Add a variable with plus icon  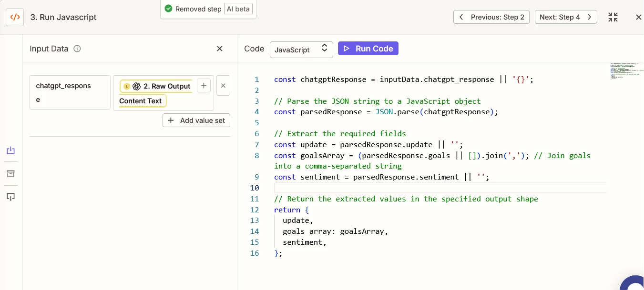coord(204,86)
